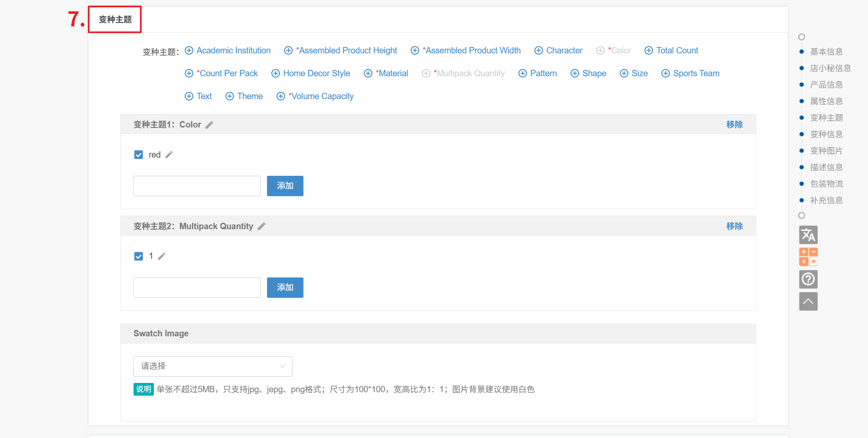
Task: Uncheck the Multipack Quantity '1' checkbox
Action: [139, 256]
